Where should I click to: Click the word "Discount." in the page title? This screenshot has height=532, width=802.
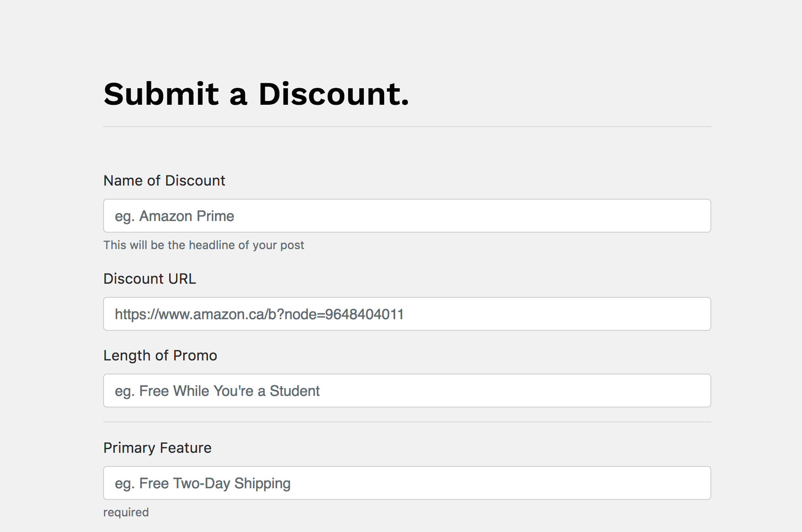pos(333,94)
